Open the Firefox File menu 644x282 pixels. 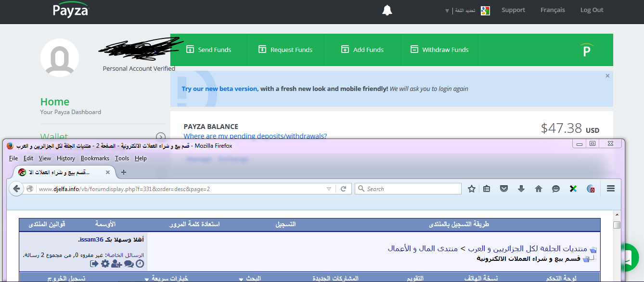click(13, 158)
